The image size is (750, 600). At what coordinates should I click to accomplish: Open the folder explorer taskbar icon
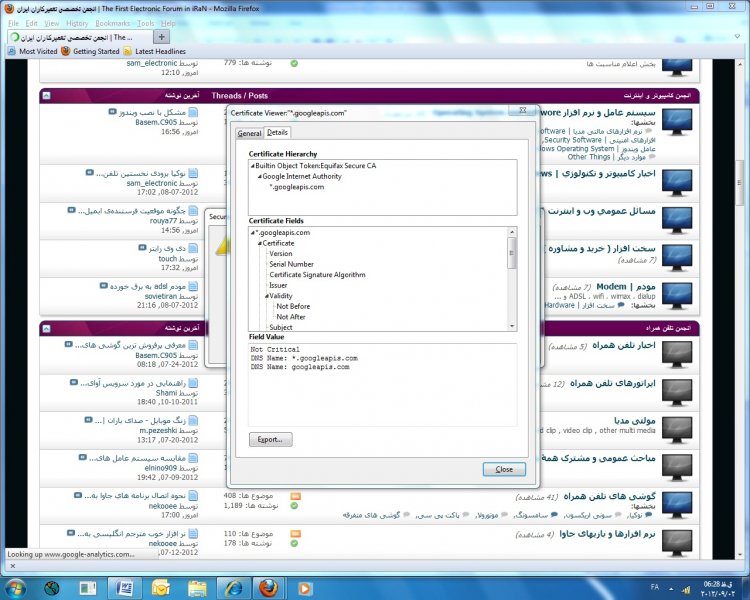(197, 588)
